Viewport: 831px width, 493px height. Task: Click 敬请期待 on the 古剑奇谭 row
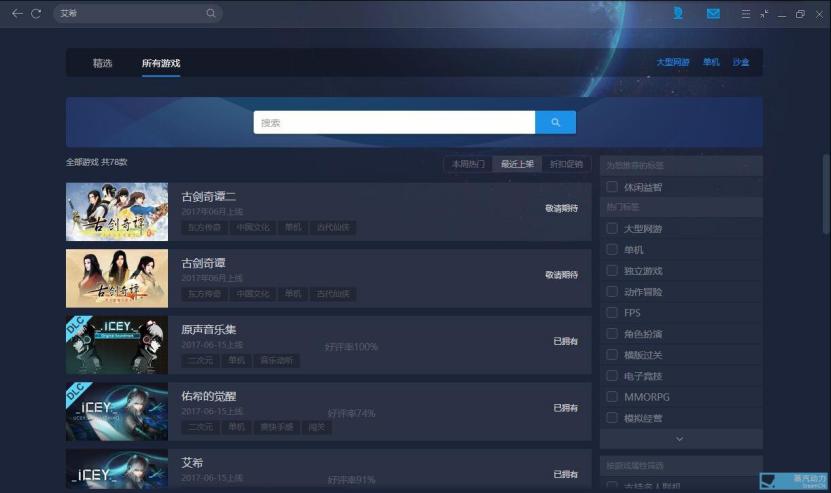pos(561,275)
